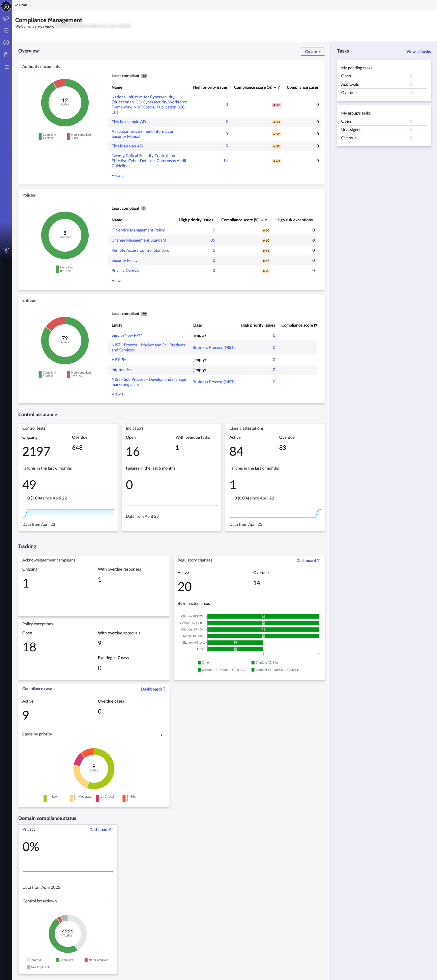
Task: Open Control breakdown more options menu
Action: click(109, 901)
